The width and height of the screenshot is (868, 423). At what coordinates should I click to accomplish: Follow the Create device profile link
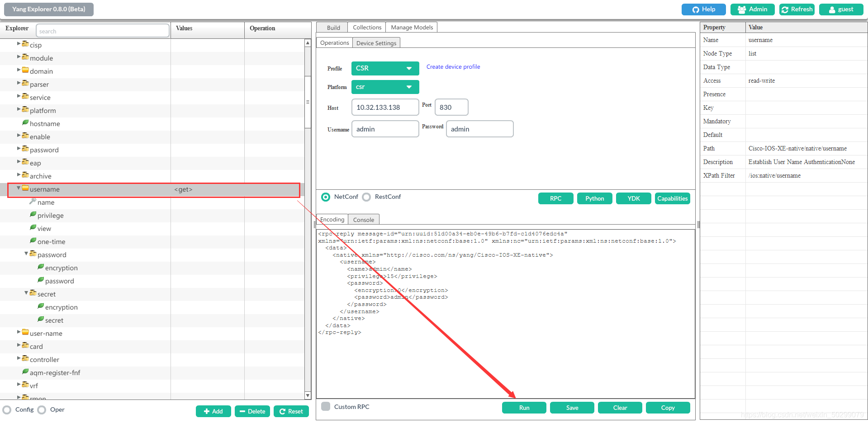pos(453,67)
